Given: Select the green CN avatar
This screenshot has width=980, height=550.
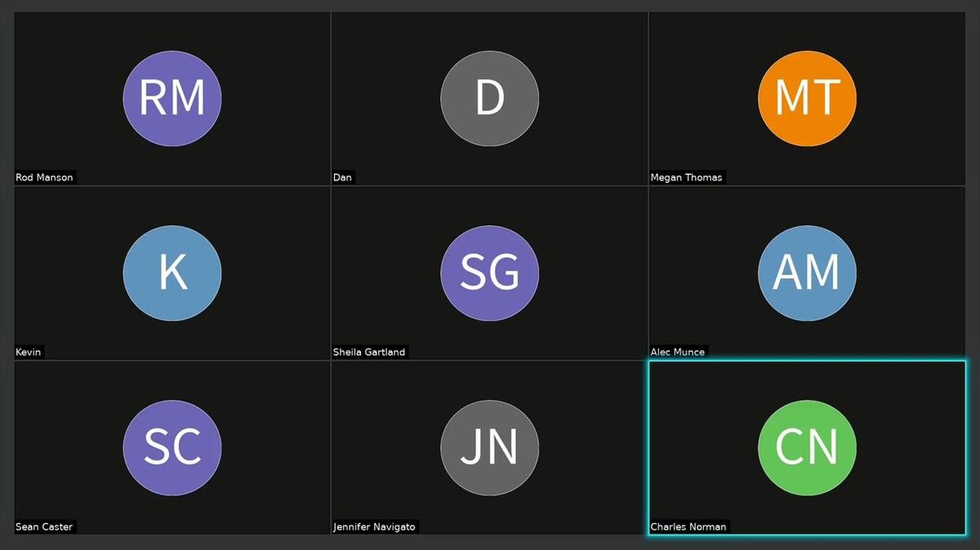Looking at the screenshot, I should pyautogui.click(x=807, y=447).
